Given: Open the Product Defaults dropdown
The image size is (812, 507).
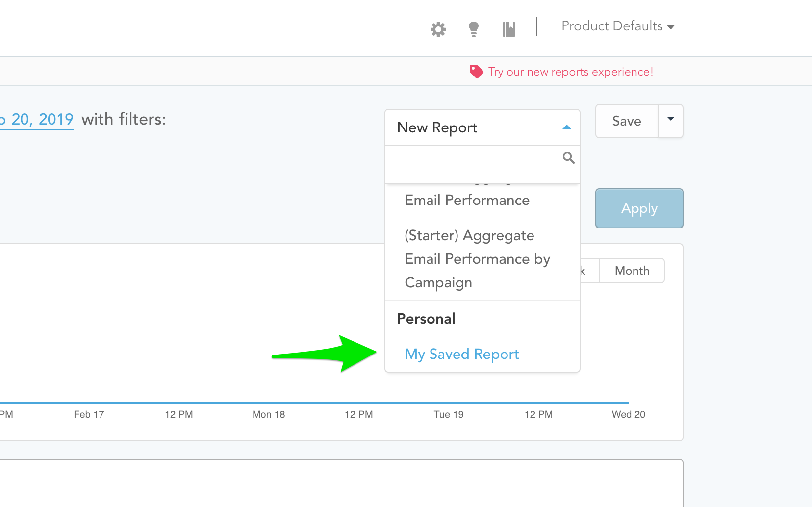Looking at the screenshot, I should tap(618, 26).
